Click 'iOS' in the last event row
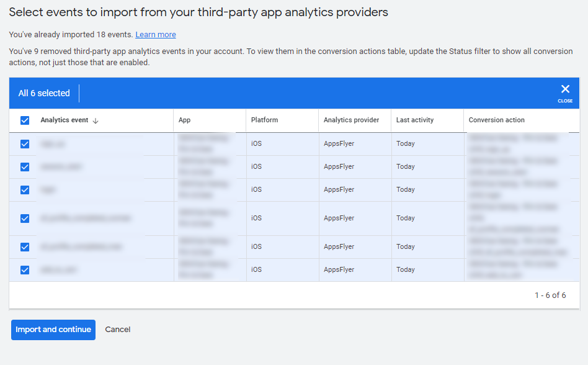588x365 pixels. point(257,270)
